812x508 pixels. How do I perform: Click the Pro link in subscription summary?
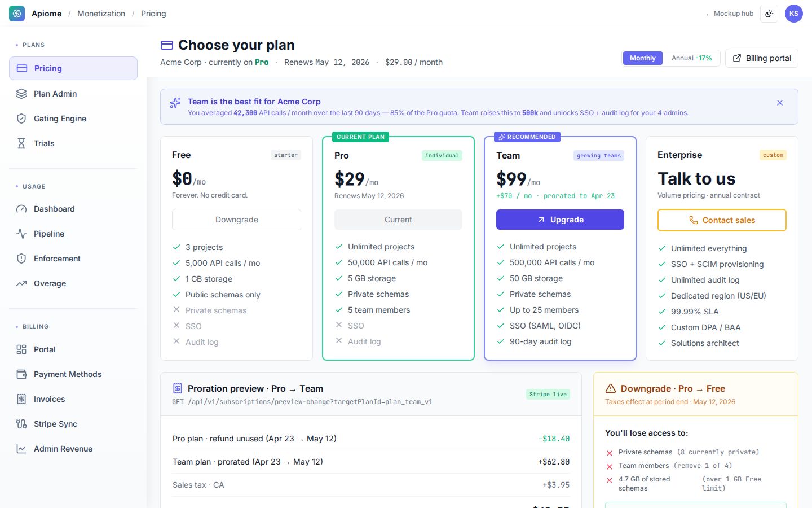point(262,62)
